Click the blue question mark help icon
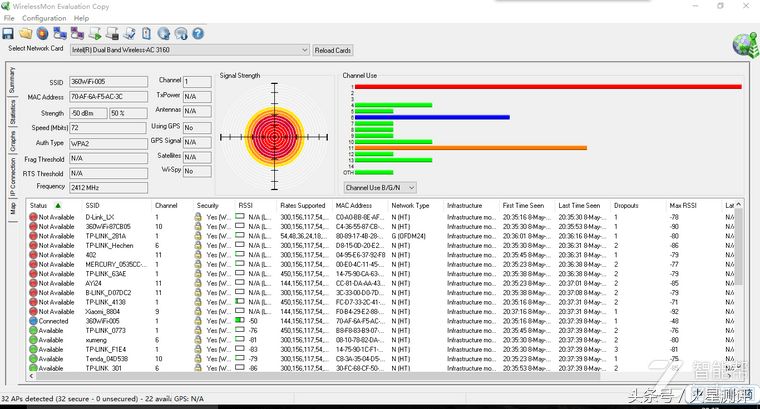 point(197,33)
